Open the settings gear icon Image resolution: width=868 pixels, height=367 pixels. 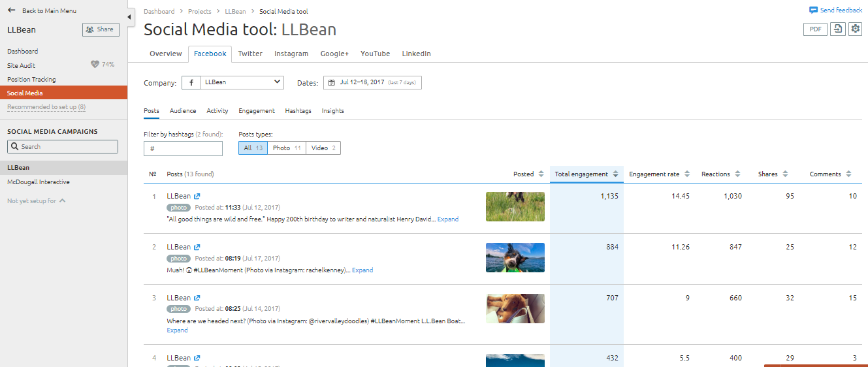point(855,29)
